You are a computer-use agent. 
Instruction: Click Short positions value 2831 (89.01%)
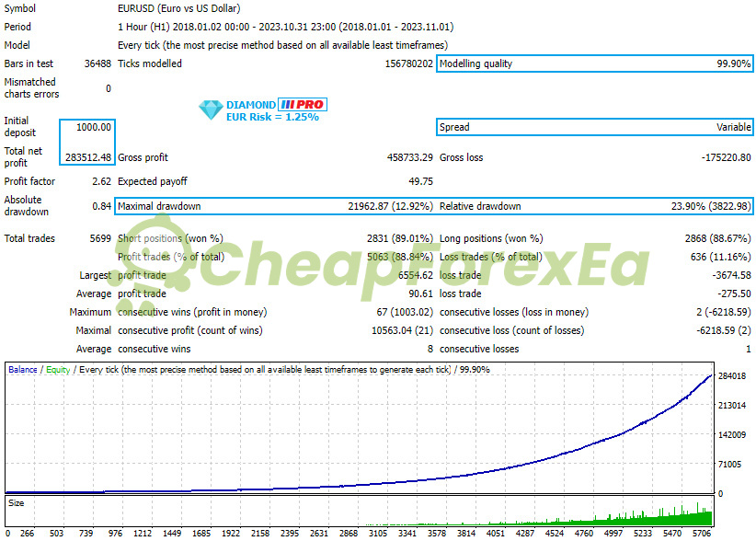400,238
